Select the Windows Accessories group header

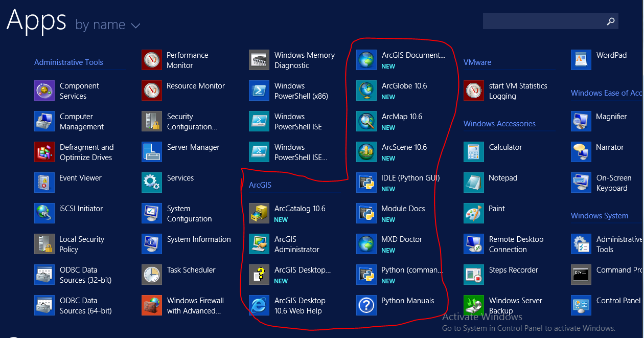(x=499, y=124)
